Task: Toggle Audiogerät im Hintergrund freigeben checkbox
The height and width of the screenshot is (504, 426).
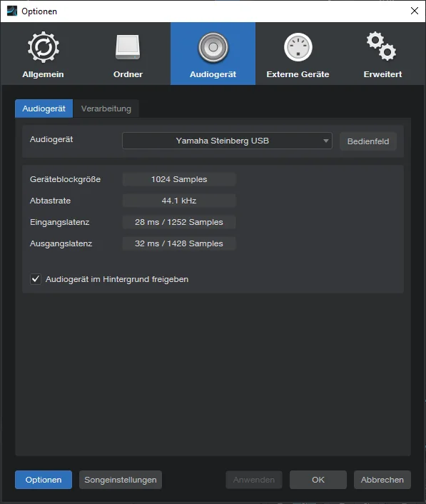Action: 36,279
